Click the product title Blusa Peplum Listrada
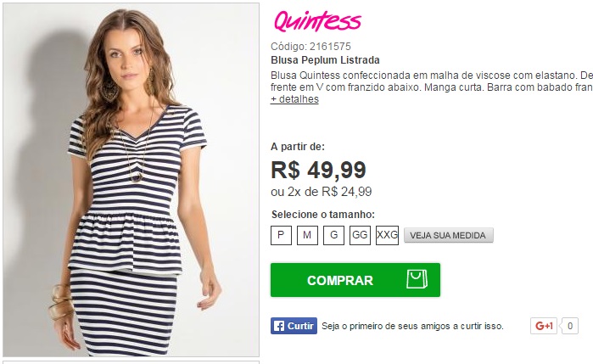Screen dimensions: 593x364 coord(325,60)
